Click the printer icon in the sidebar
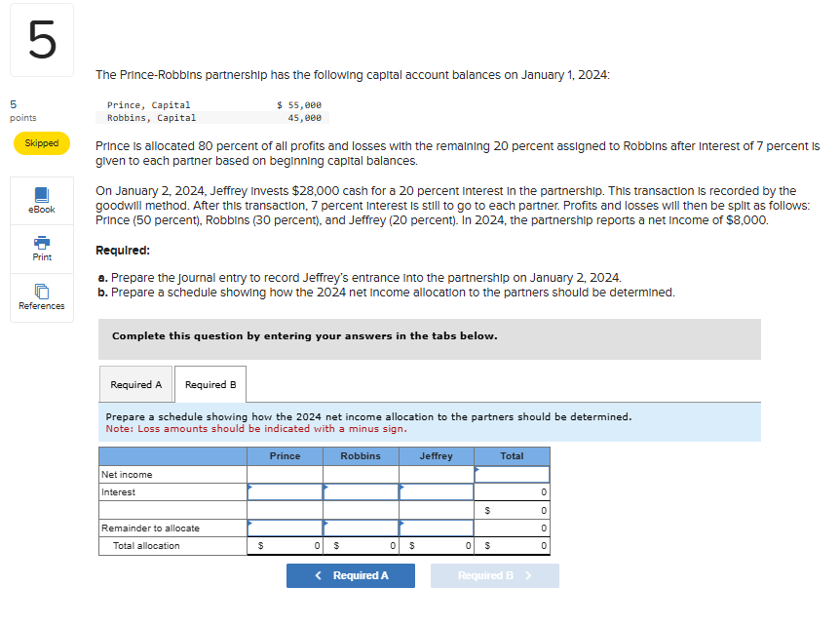 pos(41,242)
